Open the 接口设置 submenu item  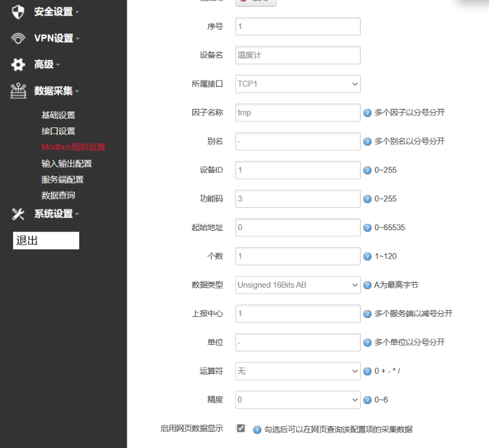58,131
